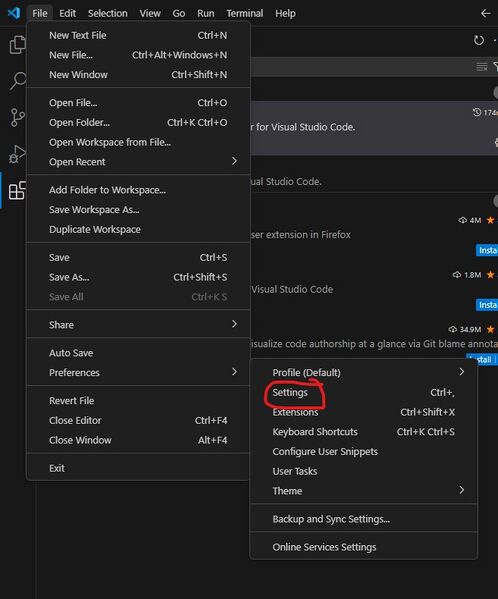This screenshot has height=599, width=498.
Task: Choose New File... entry
Action: point(138,55)
